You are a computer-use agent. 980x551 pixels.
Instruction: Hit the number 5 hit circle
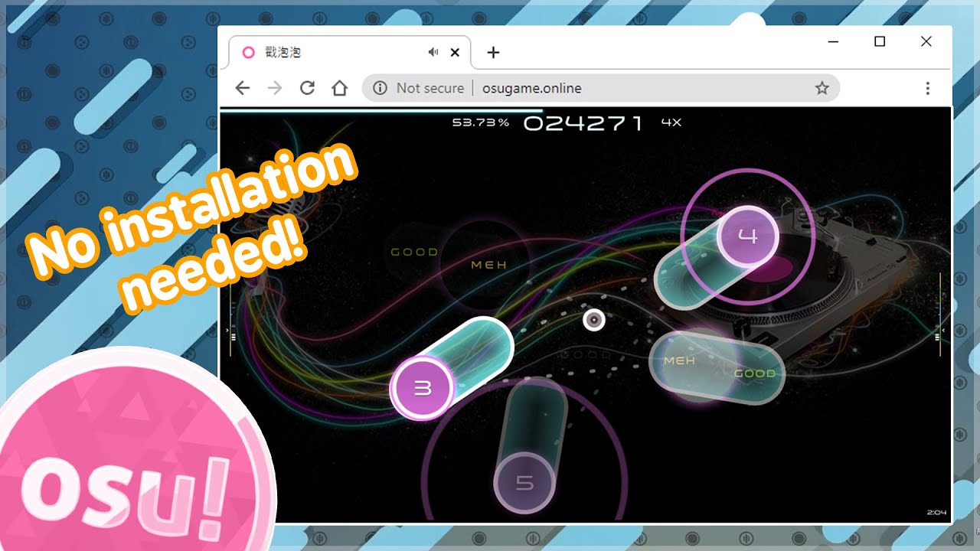point(524,483)
